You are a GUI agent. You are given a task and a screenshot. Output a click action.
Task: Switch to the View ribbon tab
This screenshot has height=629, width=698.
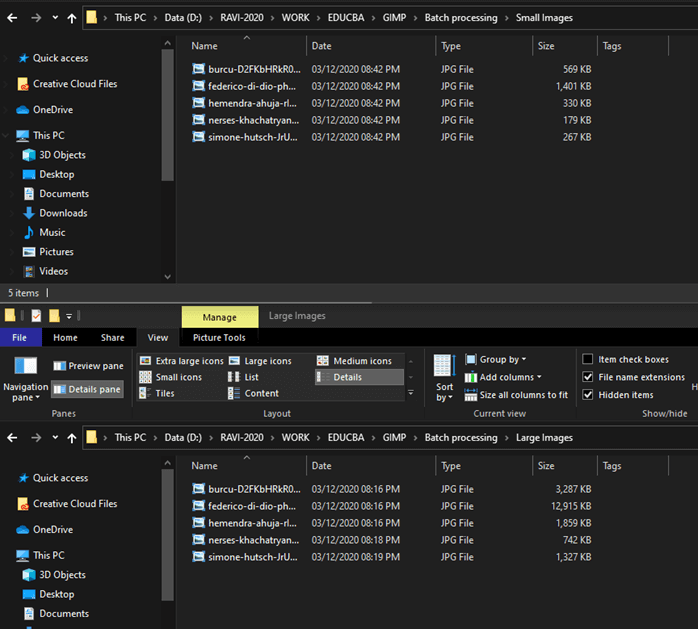point(158,338)
